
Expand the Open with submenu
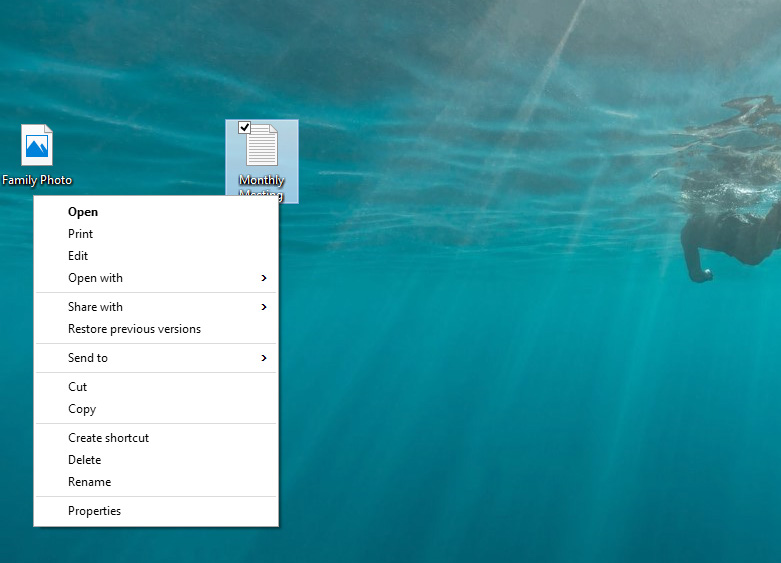[x=155, y=278]
